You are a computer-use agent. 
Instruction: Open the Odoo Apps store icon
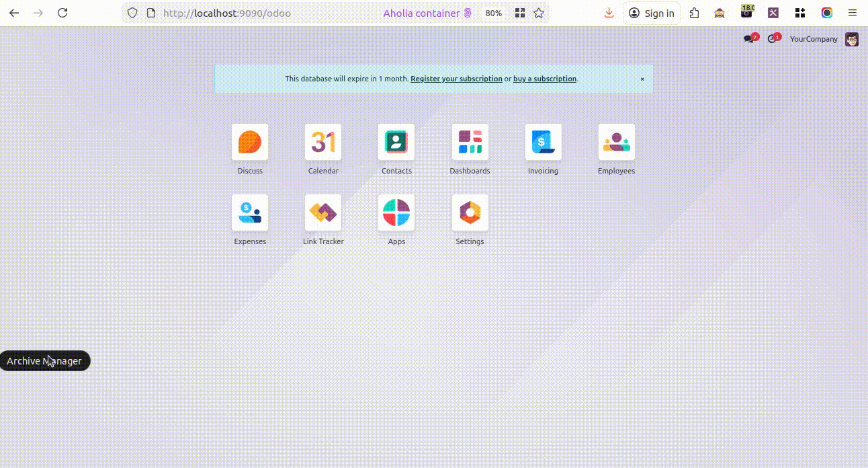(x=396, y=212)
